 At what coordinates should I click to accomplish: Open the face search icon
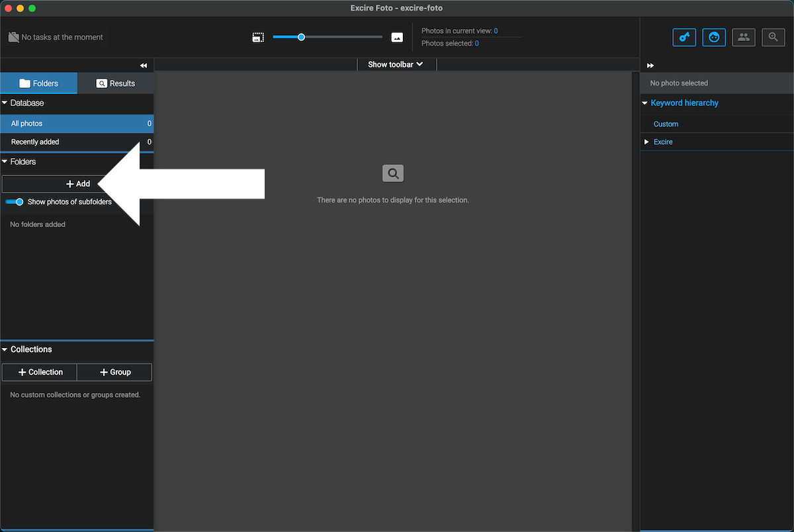click(x=714, y=38)
